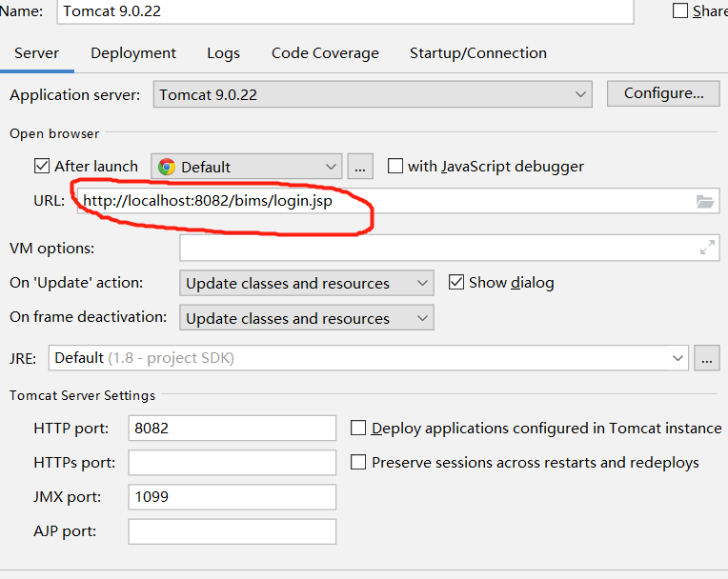
Task: Click browser ellipsis button next to Default
Action: [x=360, y=167]
